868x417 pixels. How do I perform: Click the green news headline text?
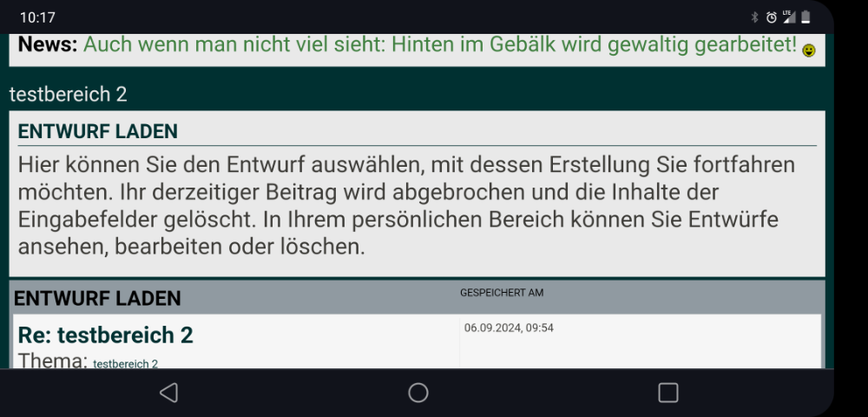tap(440, 44)
